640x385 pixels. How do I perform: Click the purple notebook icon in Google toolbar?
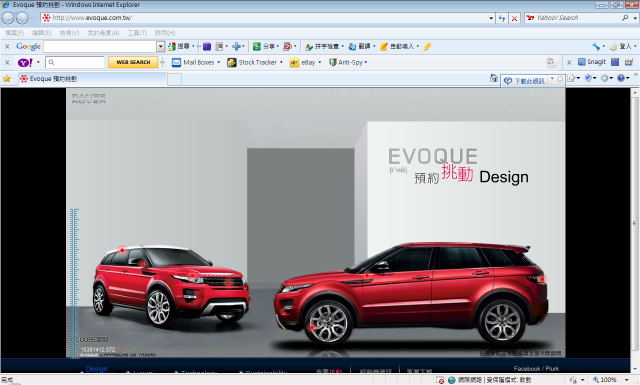(x=207, y=47)
